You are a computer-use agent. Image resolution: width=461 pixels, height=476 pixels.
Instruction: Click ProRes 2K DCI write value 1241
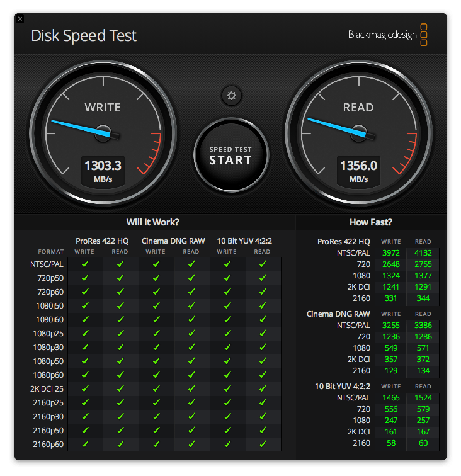tap(391, 287)
